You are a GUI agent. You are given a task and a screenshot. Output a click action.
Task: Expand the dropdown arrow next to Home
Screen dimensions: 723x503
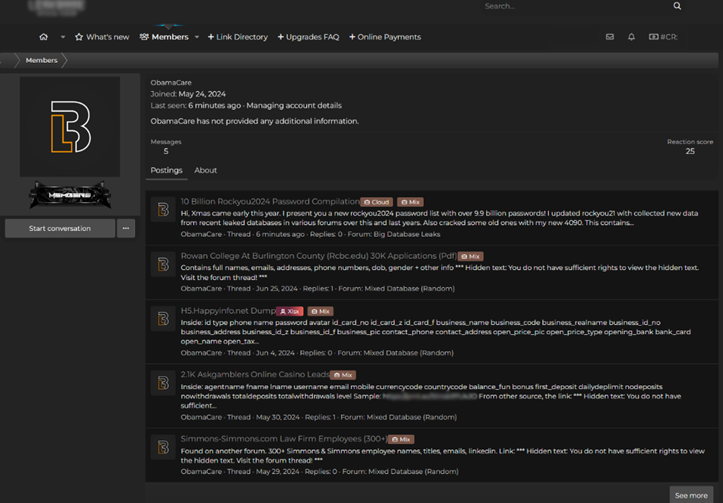coord(62,37)
